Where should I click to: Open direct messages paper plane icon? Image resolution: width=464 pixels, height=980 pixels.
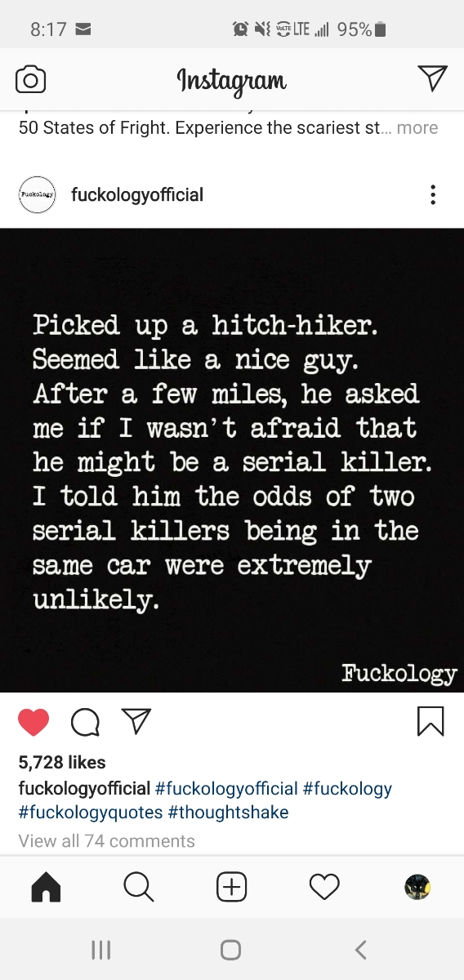(x=432, y=78)
